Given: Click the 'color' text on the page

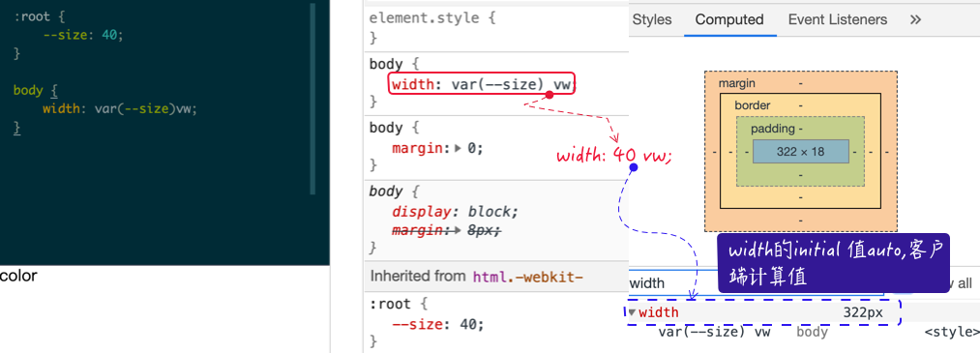Looking at the screenshot, I should tap(18, 276).
